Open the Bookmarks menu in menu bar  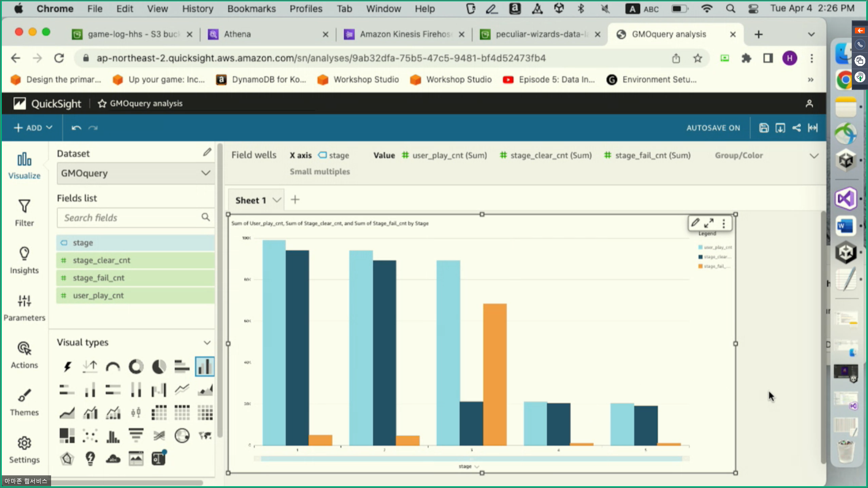click(x=251, y=9)
